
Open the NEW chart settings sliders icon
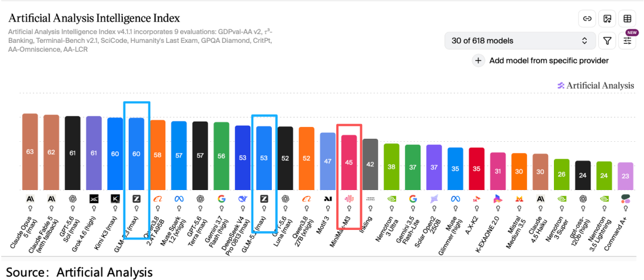click(x=627, y=41)
